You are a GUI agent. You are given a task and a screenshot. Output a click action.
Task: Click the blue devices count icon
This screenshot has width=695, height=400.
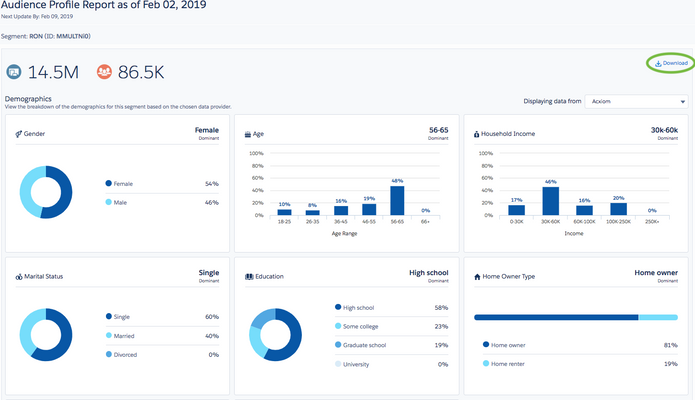click(x=14, y=72)
